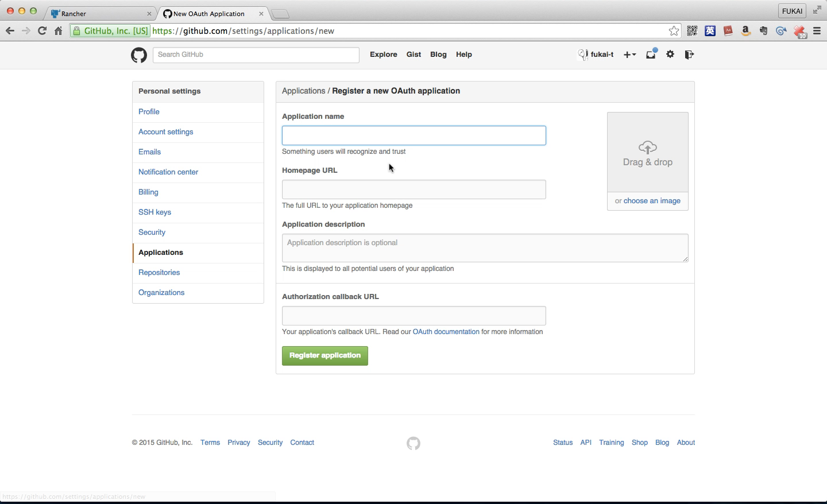
Task: Click the footer GitHub Octocat mark
Action: pos(413,443)
